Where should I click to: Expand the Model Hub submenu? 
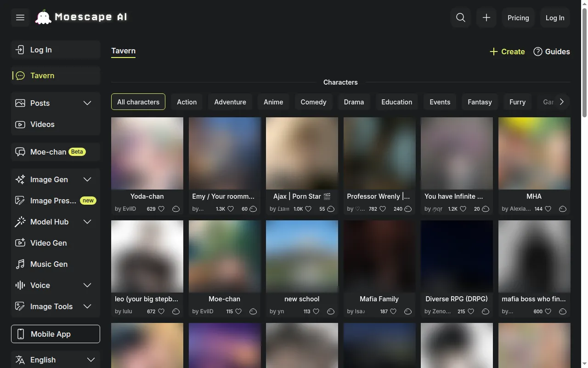(87, 222)
